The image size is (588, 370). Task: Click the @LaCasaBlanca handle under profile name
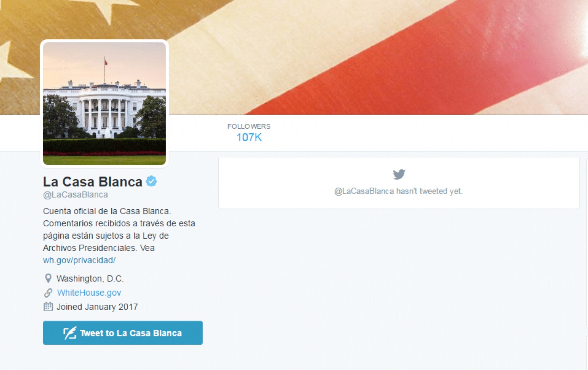(75, 195)
